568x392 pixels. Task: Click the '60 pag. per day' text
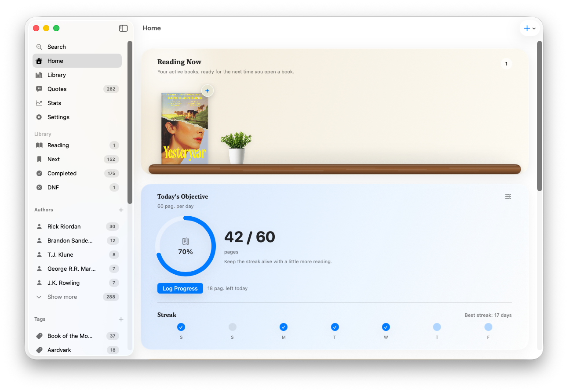[x=175, y=206]
